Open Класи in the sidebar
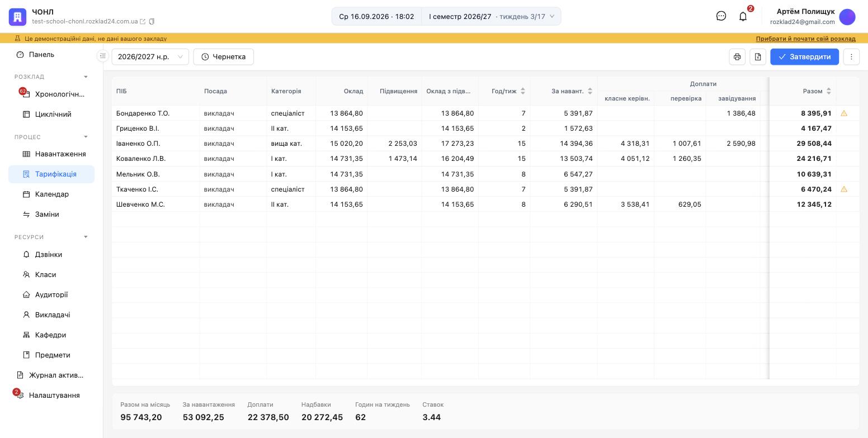 pos(51,275)
